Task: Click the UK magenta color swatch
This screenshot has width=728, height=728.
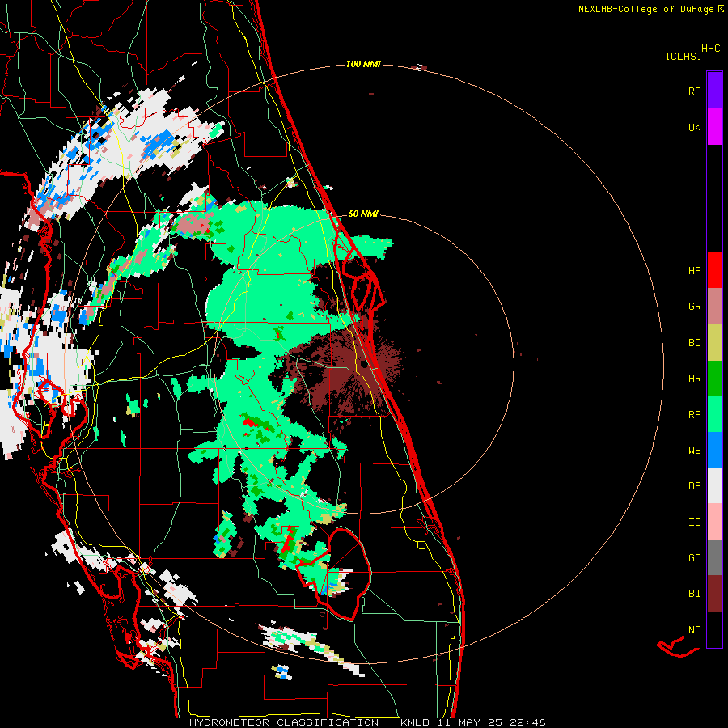Action: click(714, 127)
